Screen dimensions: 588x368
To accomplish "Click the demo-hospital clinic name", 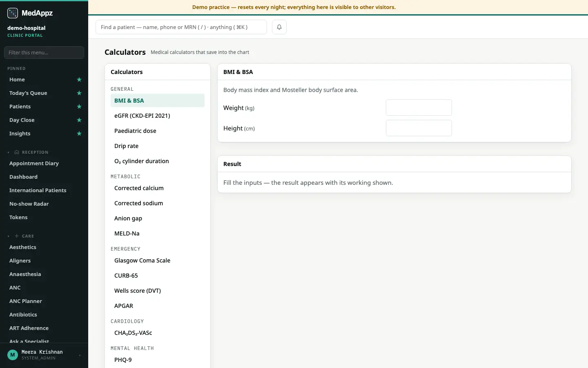I will 27,28.
